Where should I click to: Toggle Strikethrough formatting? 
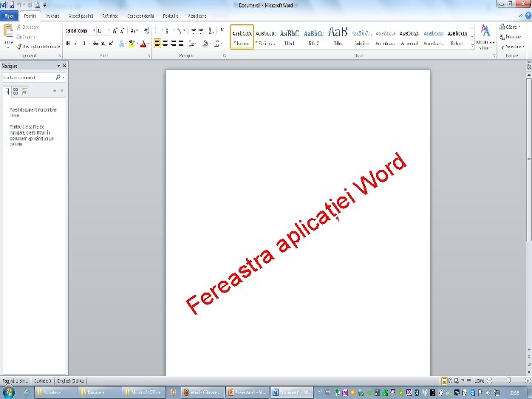pyautogui.click(x=95, y=44)
